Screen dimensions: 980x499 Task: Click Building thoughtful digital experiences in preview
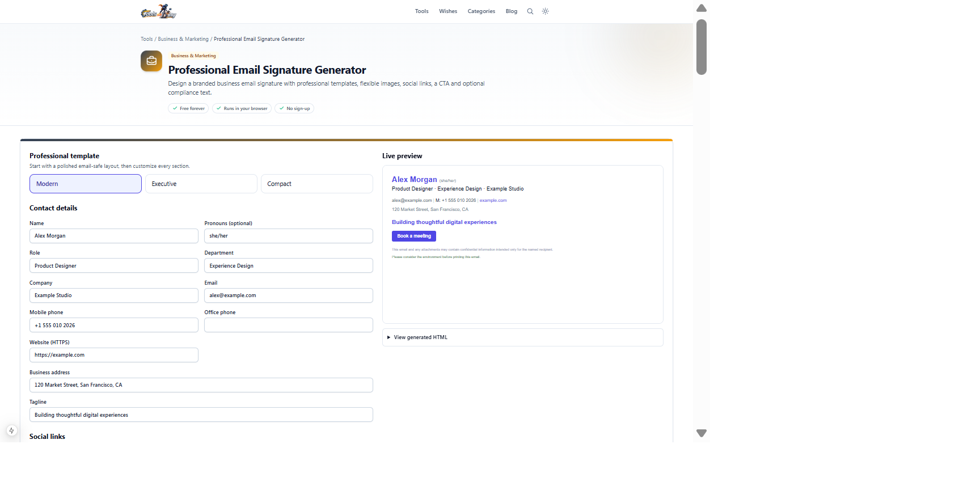click(x=444, y=222)
